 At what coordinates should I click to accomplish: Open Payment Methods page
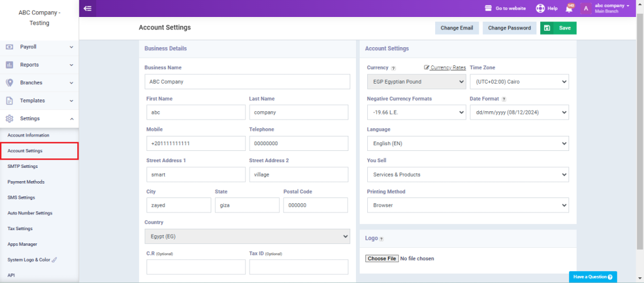pos(26,182)
